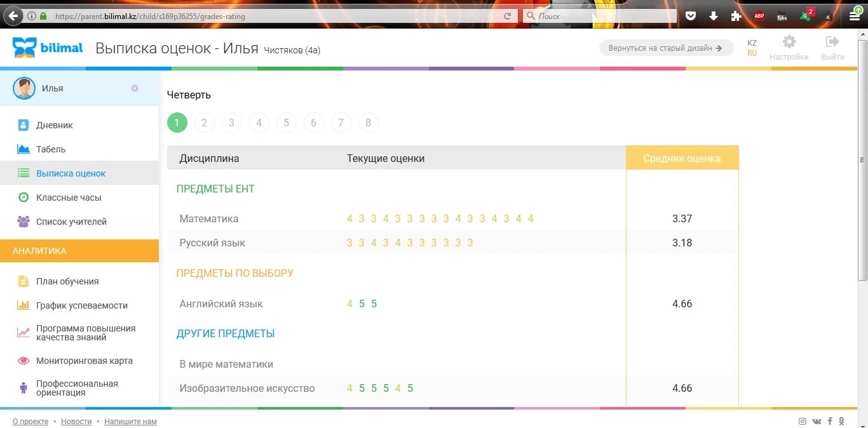Click Русский язык average 3.18

point(682,243)
